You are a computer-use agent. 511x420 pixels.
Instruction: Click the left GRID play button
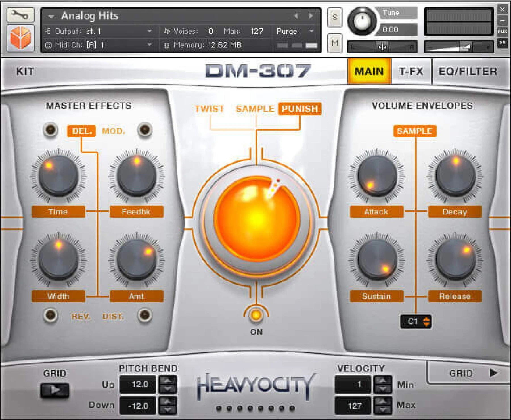[x=55, y=390]
